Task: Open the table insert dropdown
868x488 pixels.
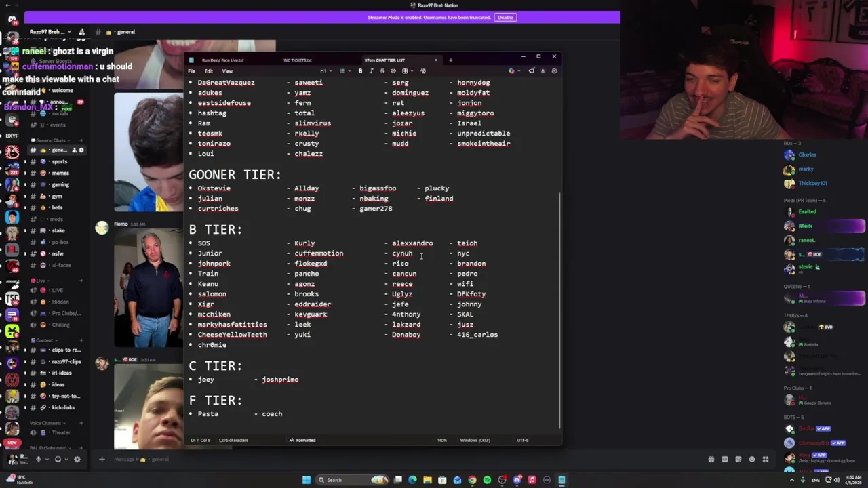Action: click(406, 71)
